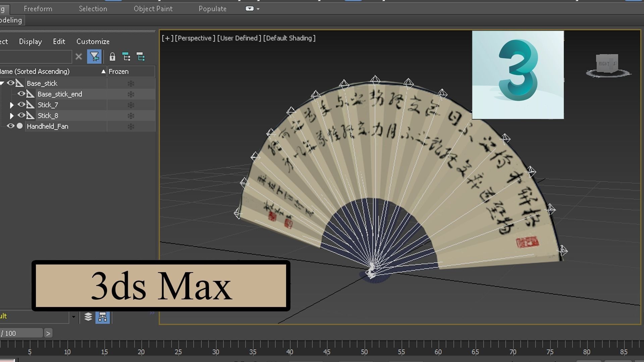644x362 pixels.
Task: Click the Default Shading viewport label
Action: click(289, 38)
